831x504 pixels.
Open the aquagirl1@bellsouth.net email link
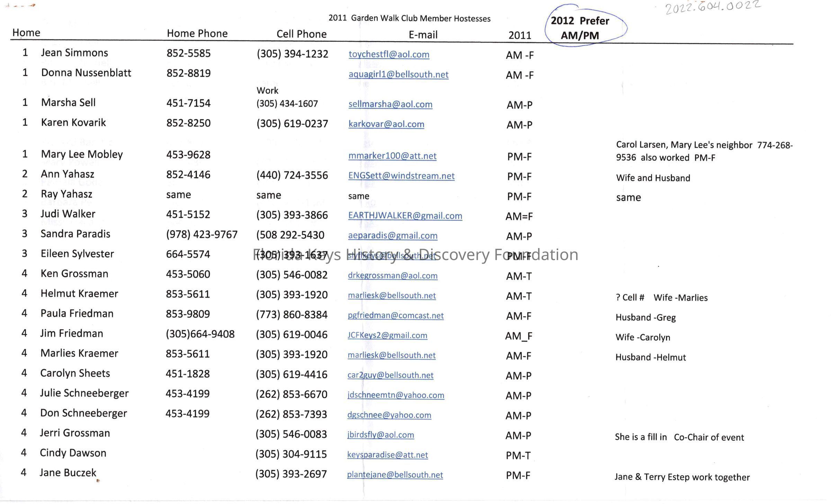(398, 74)
